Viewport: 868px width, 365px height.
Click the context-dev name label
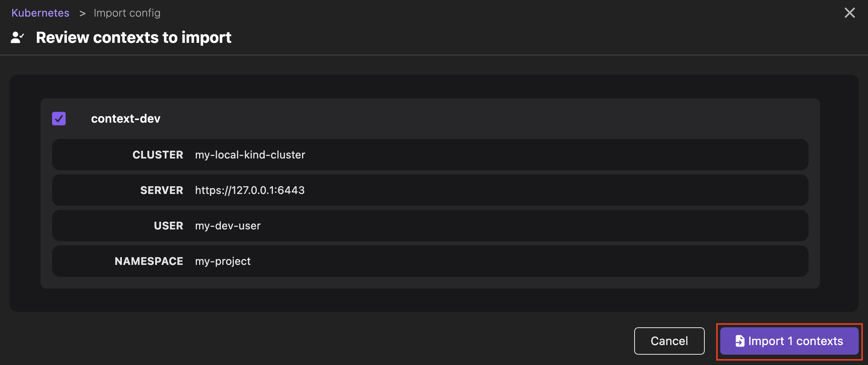pyautogui.click(x=126, y=118)
